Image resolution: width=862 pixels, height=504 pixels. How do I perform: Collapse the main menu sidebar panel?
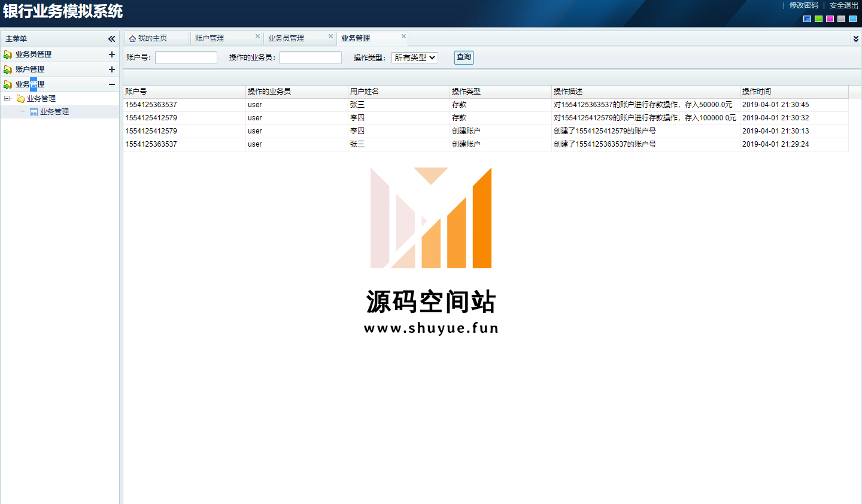(111, 39)
